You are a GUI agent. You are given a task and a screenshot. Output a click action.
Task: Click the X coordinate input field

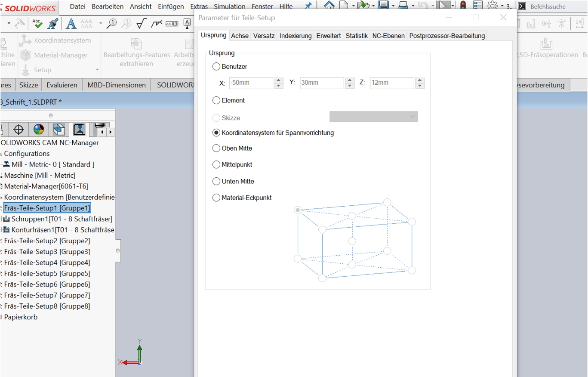[x=251, y=83]
